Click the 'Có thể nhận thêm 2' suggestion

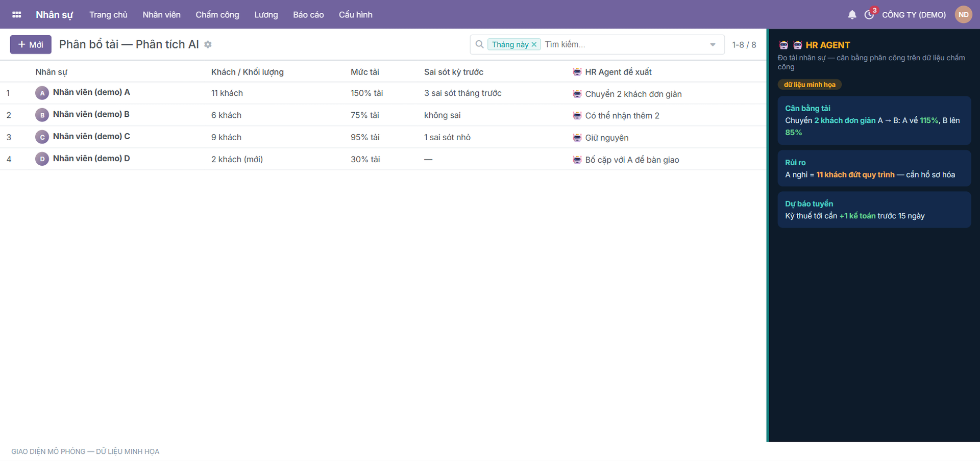622,116
